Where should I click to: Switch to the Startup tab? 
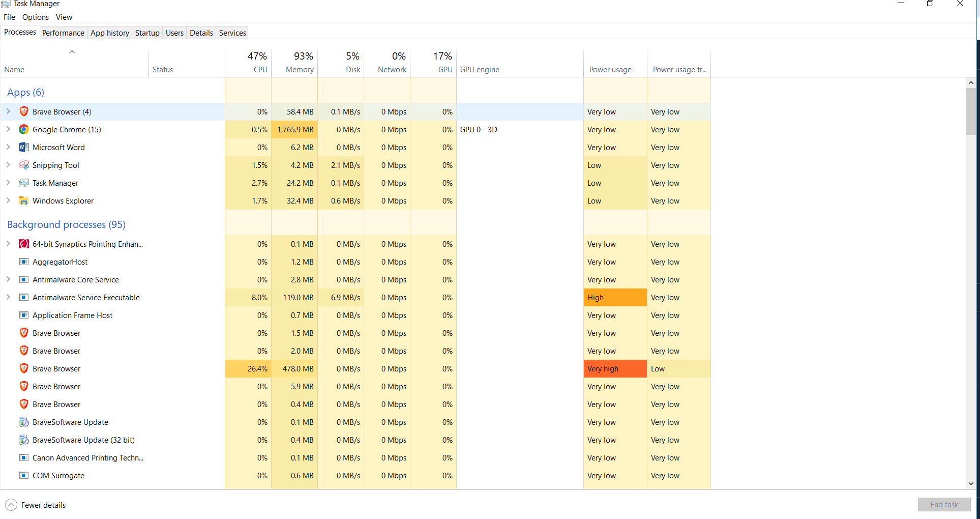[x=147, y=33]
